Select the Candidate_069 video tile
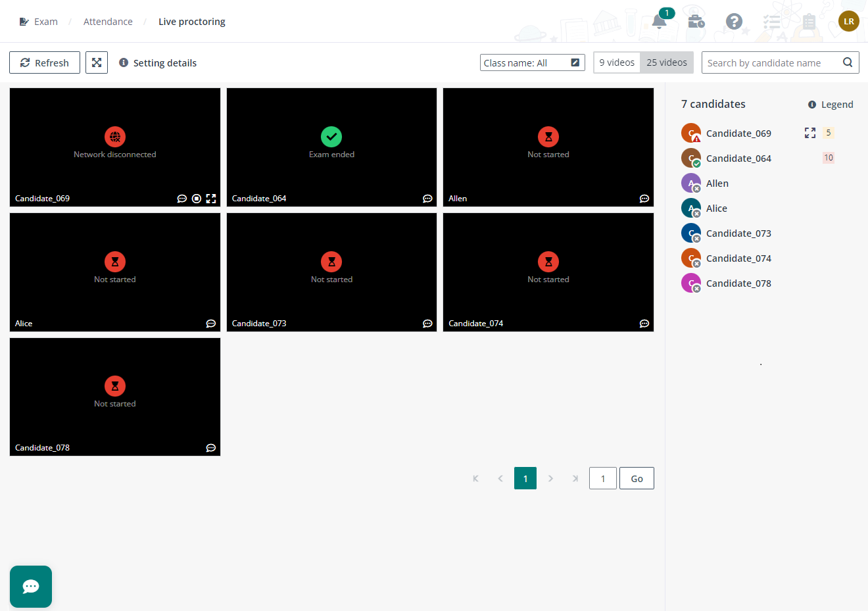868x611 pixels. (x=115, y=147)
